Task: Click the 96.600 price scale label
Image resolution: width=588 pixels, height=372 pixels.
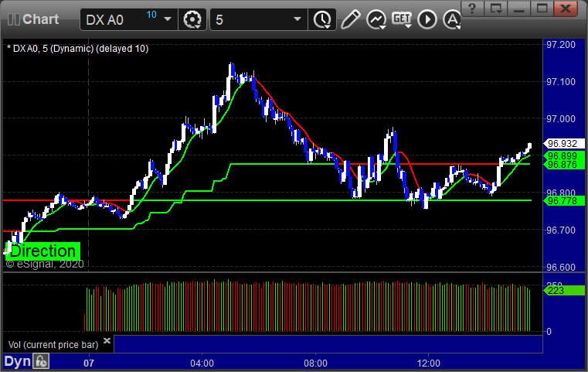Action: coord(561,268)
